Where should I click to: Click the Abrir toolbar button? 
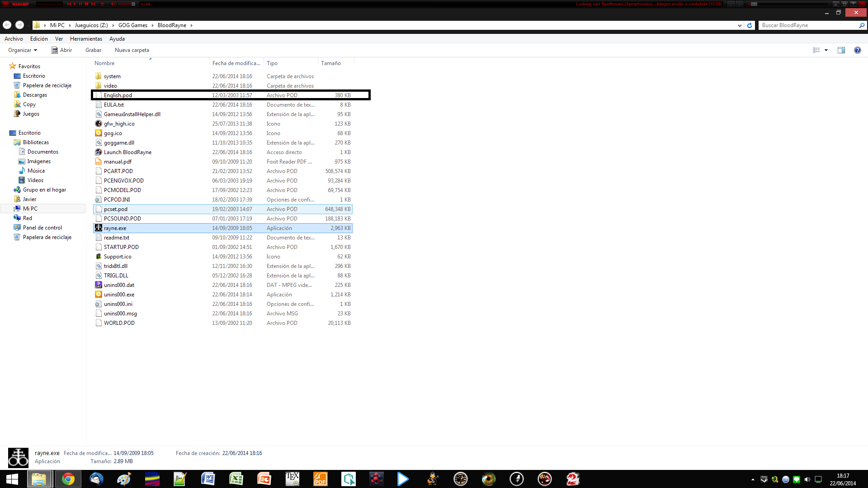62,50
